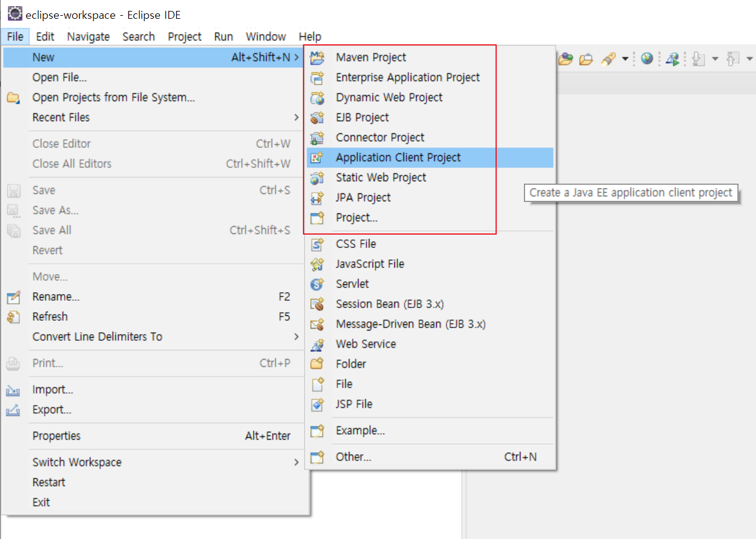Choose Export... from the File menu
The height and width of the screenshot is (539, 756).
pyautogui.click(x=157, y=410)
